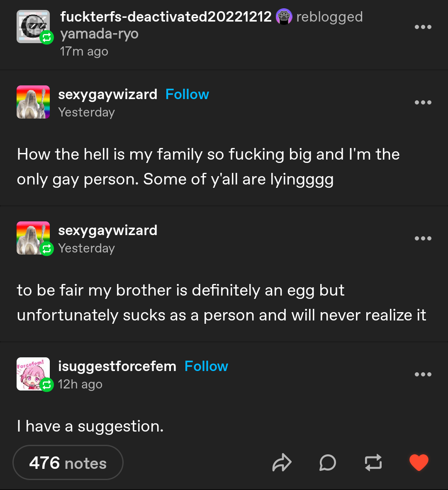This screenshot has width=448, height=490.
Task: Open three-dot menu on isuggestforcefem reply
Action: coord(423,374)
